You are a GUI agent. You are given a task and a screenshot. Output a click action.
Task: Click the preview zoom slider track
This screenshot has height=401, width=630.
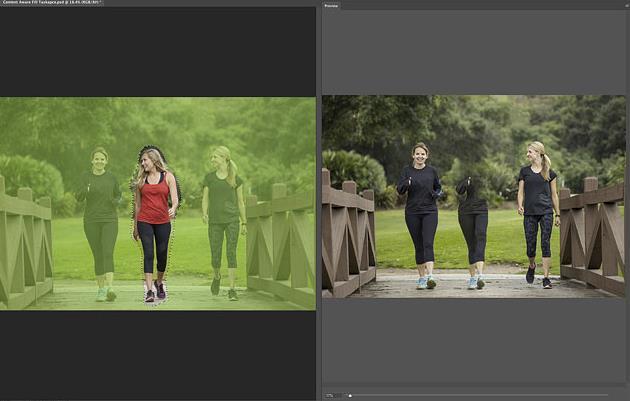pos(478,396)
